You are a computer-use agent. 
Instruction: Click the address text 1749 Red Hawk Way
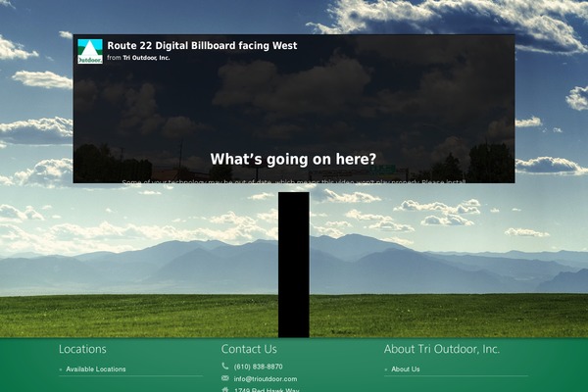click(x=267, y=390)
